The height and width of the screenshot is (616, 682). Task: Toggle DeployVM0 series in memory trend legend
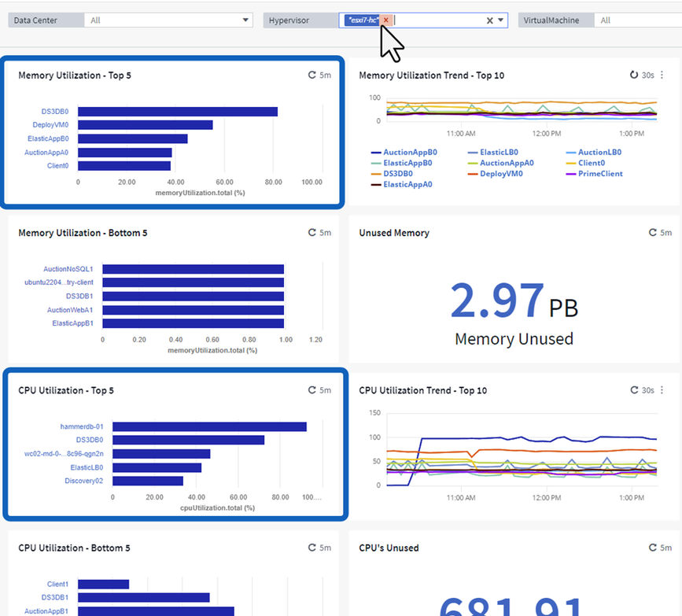tap(496, 174)
